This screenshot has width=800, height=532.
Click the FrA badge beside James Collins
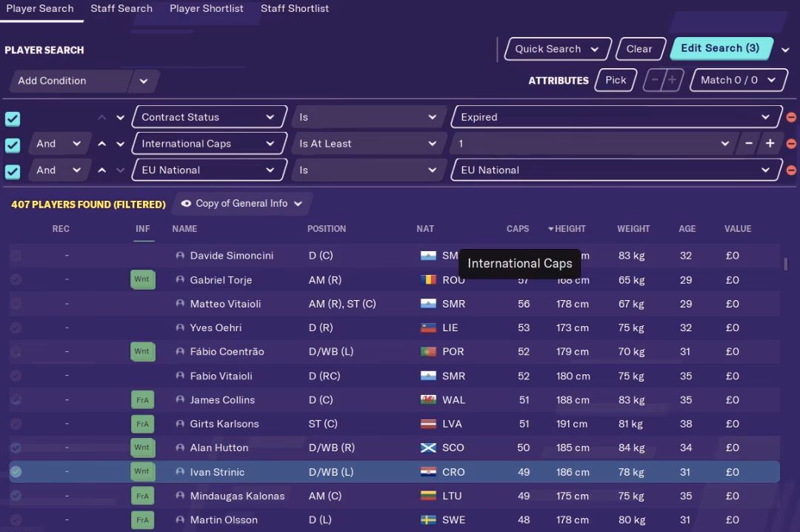coord(142,400)
